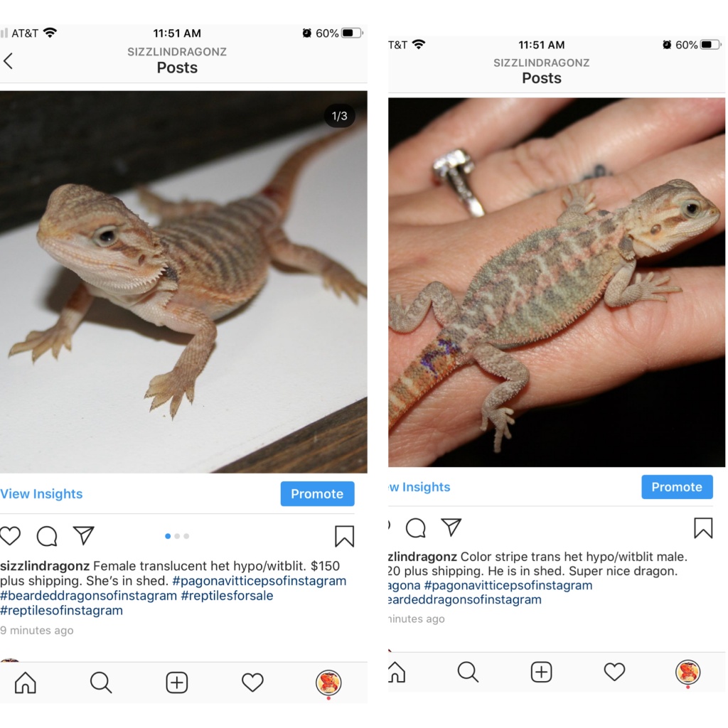Bookmark the color stripe male post
Image resolution: width=728 pixels, height=728 pixels.
click(x=703, y=528)
